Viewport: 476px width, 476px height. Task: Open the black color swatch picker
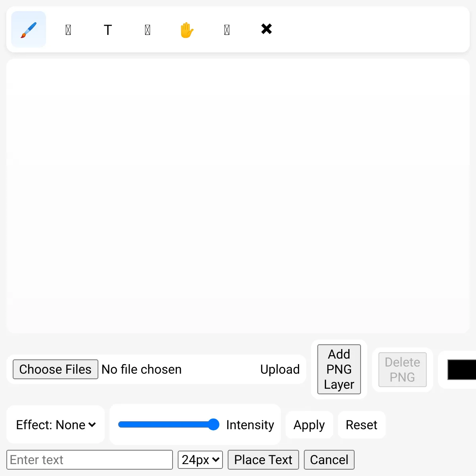click(x=462, y=370)
